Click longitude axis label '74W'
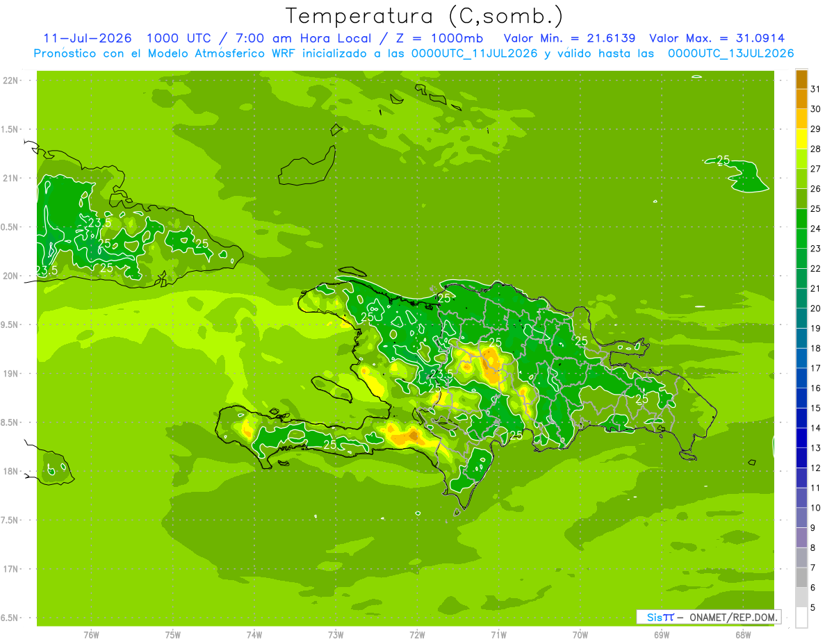This screenshot has height=644, width=834. (254, 634)
